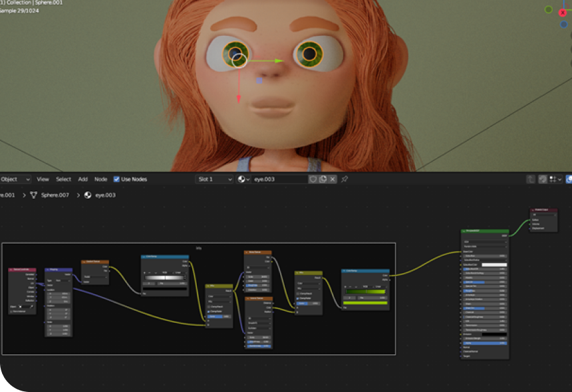Click the green Color Ramp gradient bar
The width and height of the screenshot is (572, 392).
click(365, 292)
